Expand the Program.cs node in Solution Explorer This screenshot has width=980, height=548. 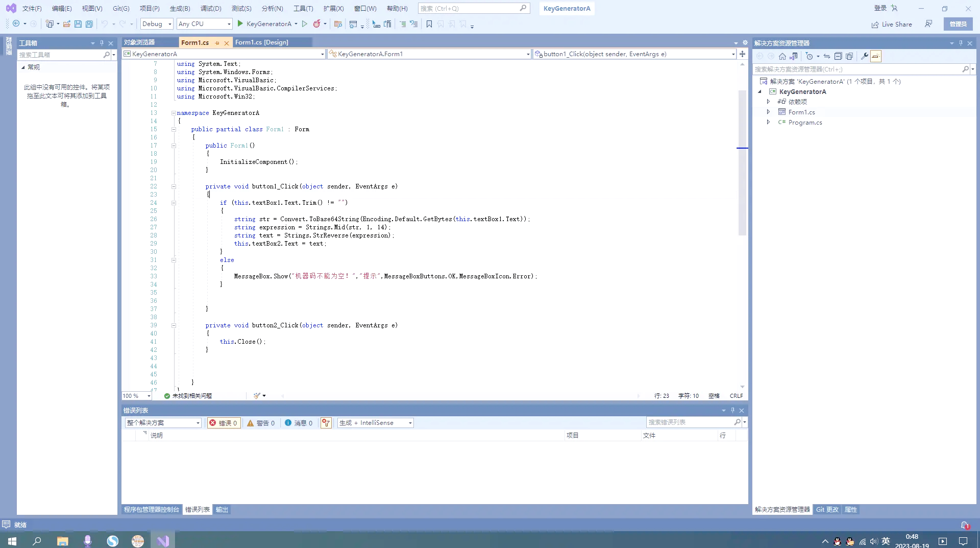pos(768,122)
